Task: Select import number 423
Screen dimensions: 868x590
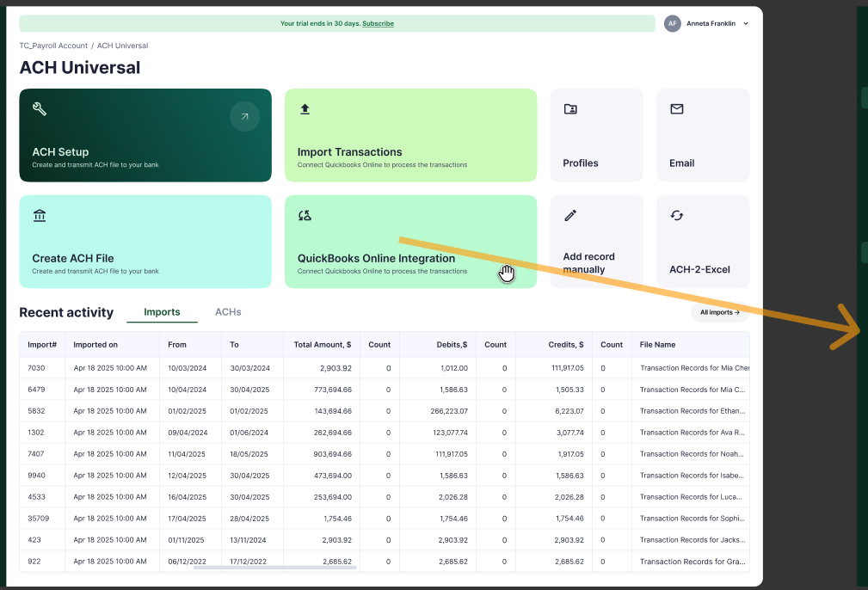Action: 34,540
